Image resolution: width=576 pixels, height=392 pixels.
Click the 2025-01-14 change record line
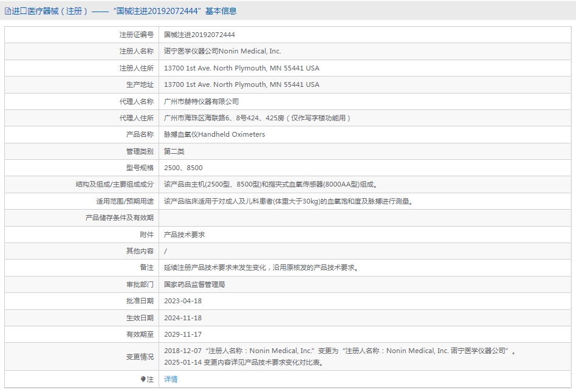pos(243,363)
